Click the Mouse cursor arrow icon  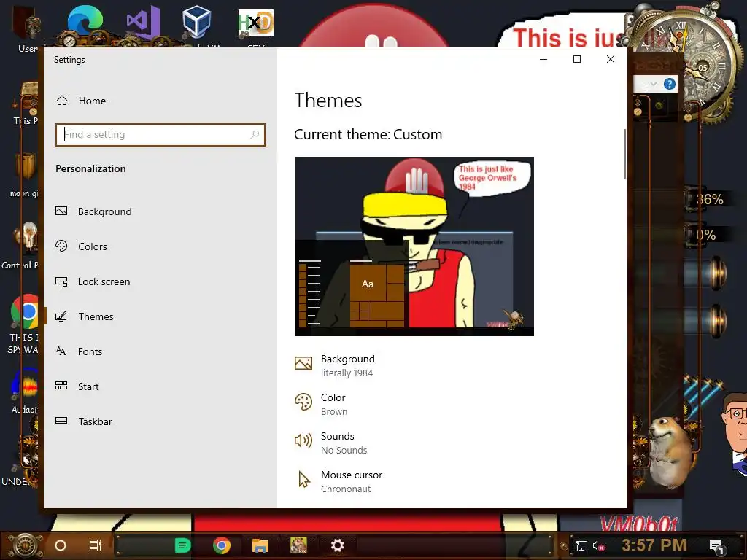point(304,480)
